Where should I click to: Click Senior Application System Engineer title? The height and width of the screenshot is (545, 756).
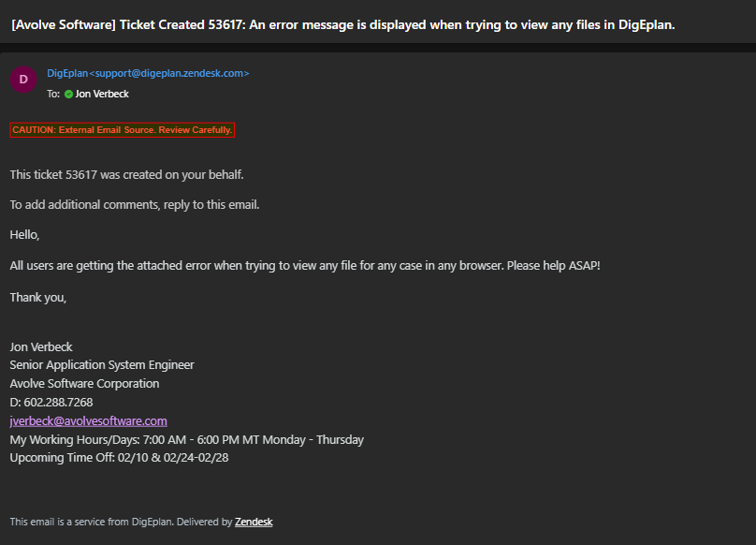[x=102, y=365]
